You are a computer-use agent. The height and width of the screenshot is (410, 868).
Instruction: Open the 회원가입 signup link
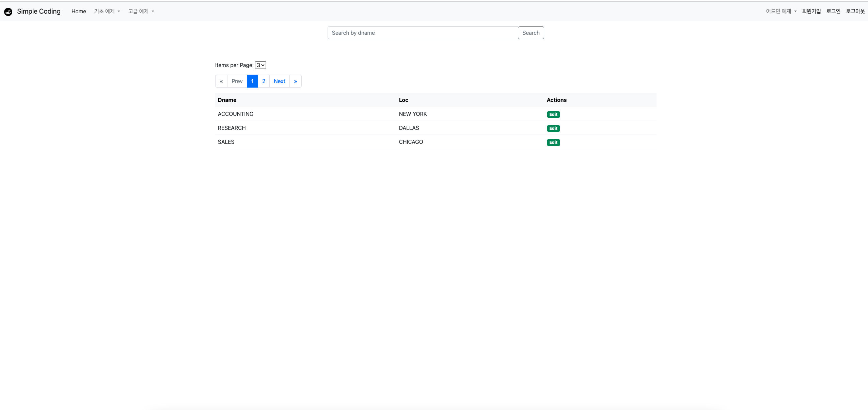[x=811, y=11]
